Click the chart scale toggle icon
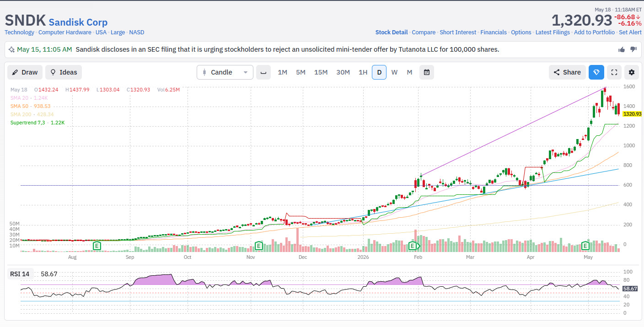 point(263,72)
